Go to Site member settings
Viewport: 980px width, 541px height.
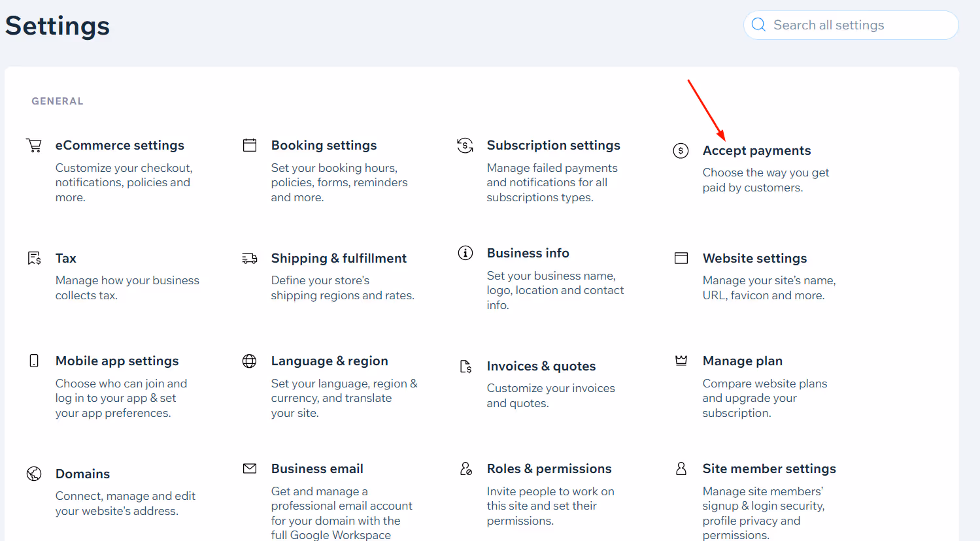tap(769, 468)
